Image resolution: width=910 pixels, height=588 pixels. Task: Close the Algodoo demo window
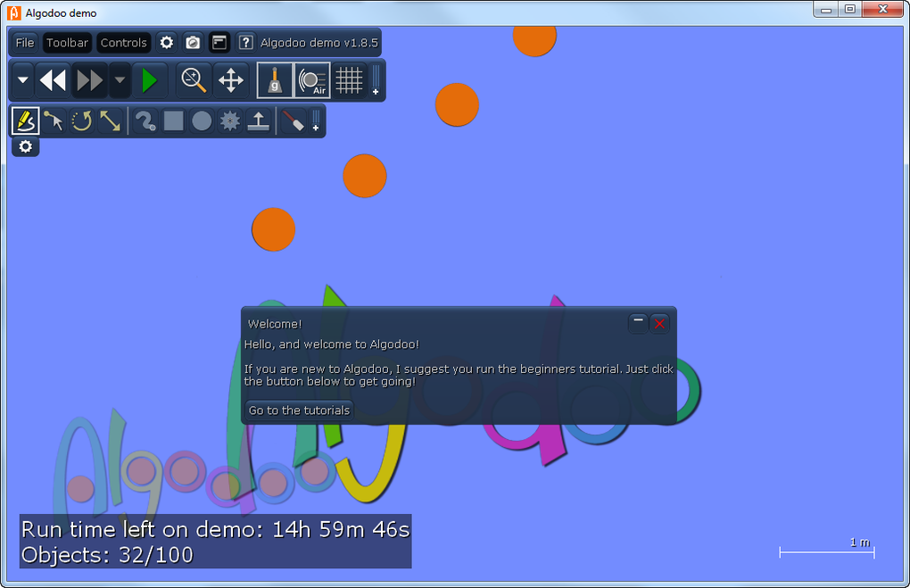(882, 9)
